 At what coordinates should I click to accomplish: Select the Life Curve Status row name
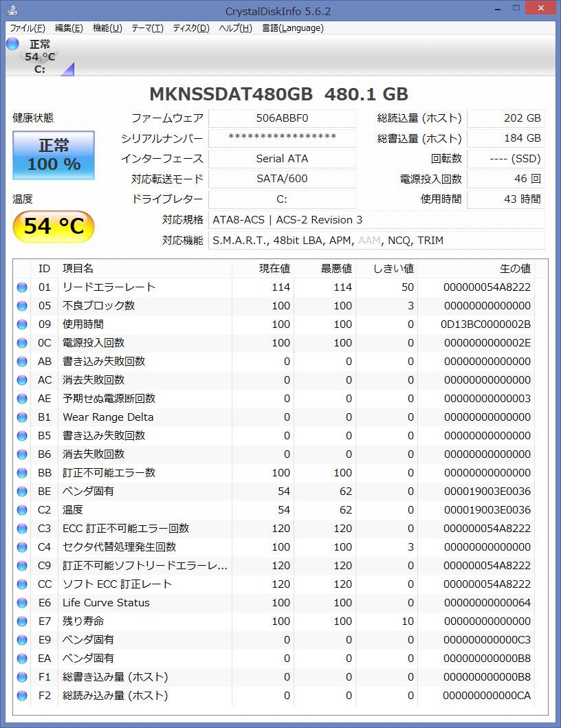(x=107, y=603)
